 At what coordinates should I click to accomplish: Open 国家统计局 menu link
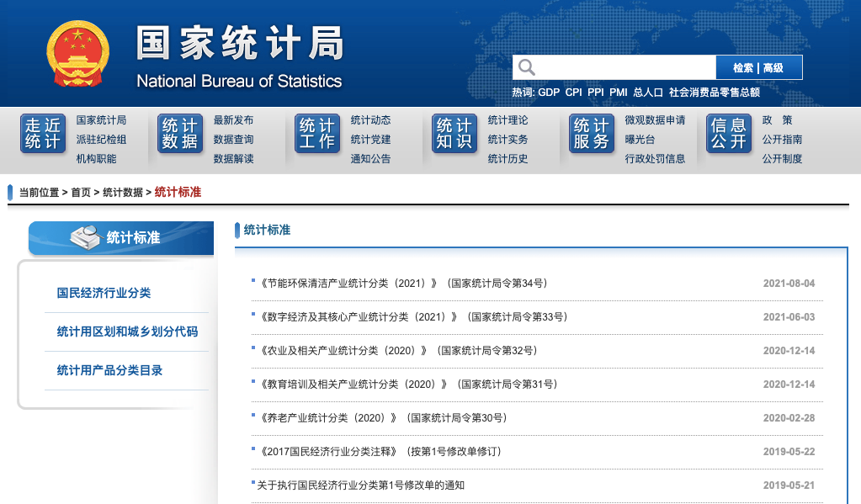(101, 119)
